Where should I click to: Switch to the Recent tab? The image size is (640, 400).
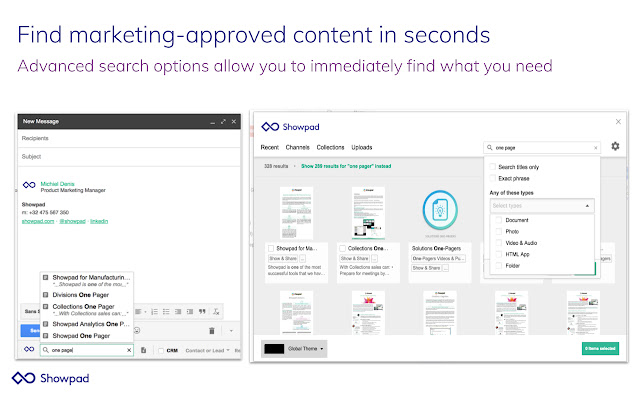tap(269, 147)
